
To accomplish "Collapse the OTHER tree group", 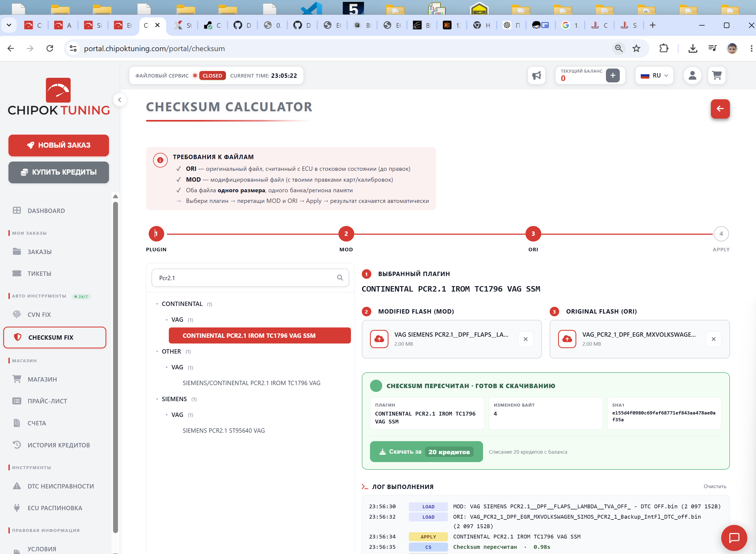I will tap(157, 351).
